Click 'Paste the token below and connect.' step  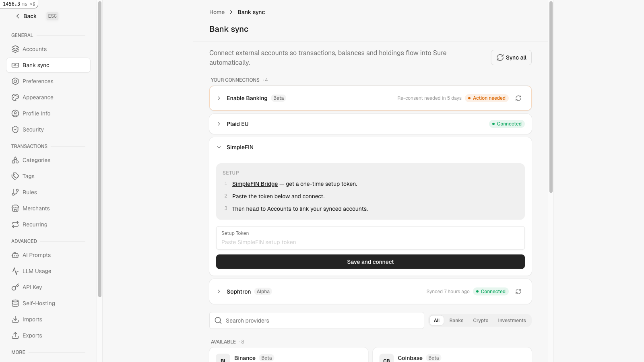coord(278,196)
